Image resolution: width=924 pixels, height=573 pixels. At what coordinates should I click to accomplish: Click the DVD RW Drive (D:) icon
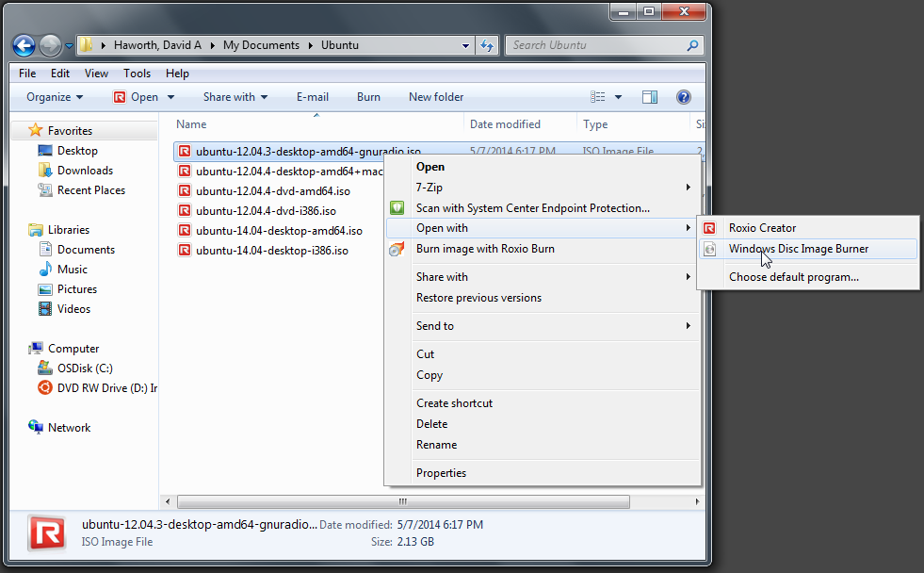coord(45,388)
